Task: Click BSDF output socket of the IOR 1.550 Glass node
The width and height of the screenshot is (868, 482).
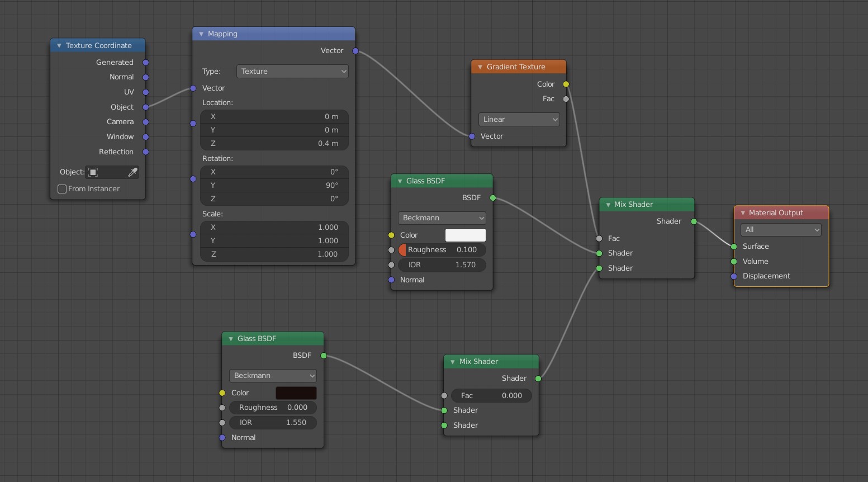Action: 324,356
